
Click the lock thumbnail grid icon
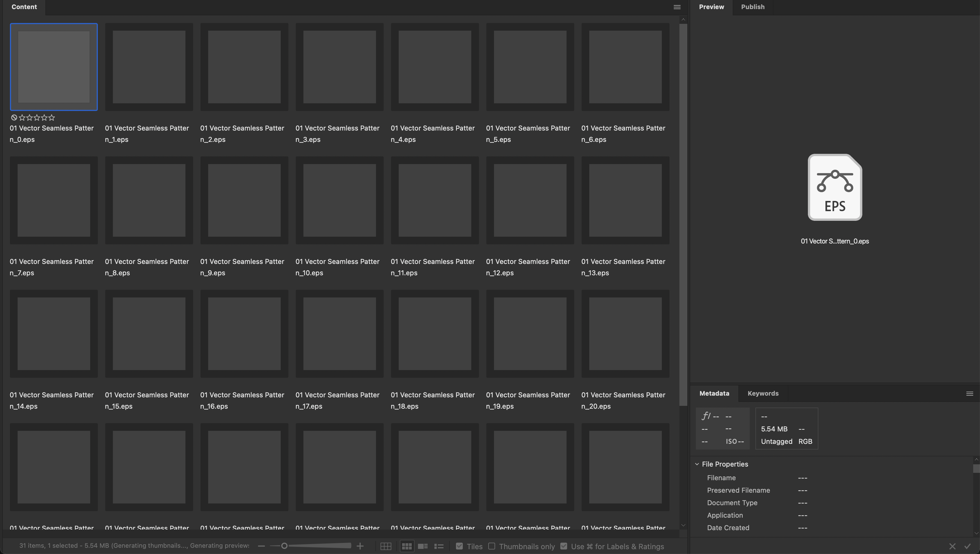point(385,546)
